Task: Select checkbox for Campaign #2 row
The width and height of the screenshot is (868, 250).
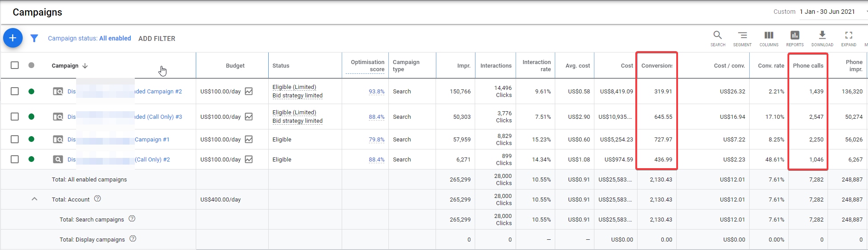Action: click(15, 91)
